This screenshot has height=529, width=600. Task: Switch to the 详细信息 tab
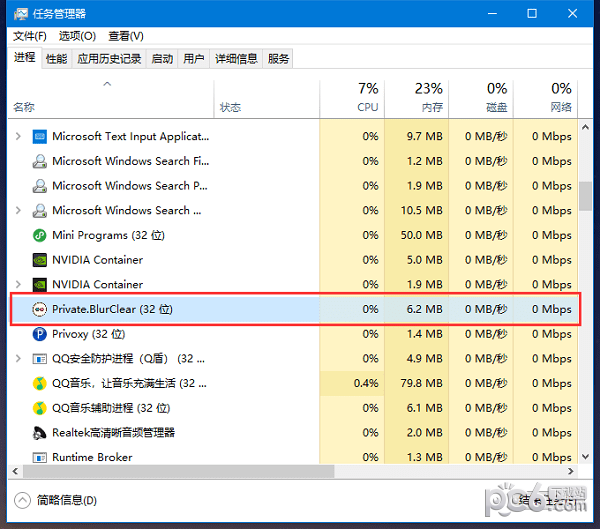(x=236, y=59)
